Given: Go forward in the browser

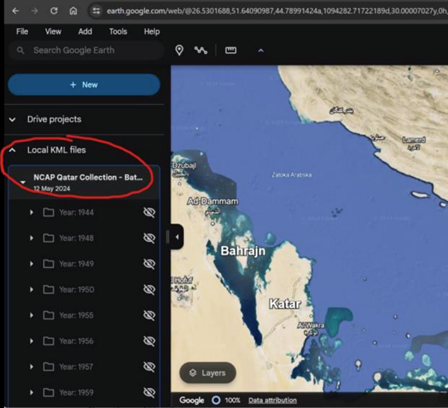Looking at the screenshot, I should (34, 11).
